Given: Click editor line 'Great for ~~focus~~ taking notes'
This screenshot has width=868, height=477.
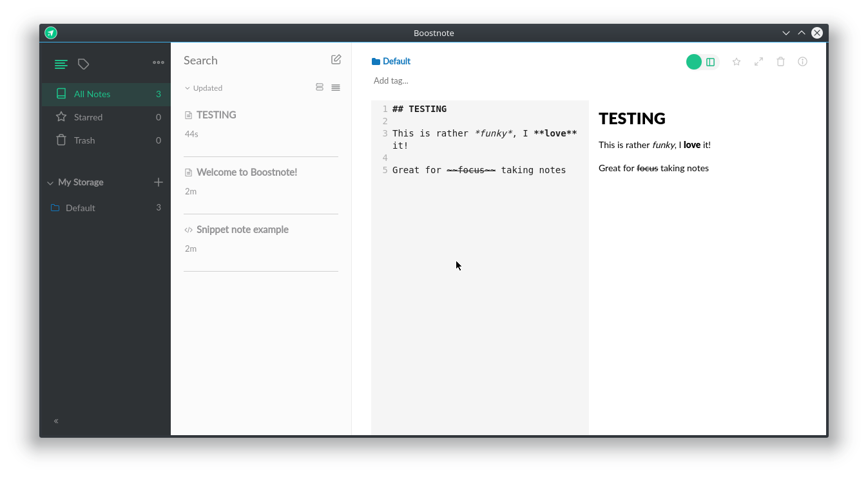Looking at the screenshot, I should 479,170.
